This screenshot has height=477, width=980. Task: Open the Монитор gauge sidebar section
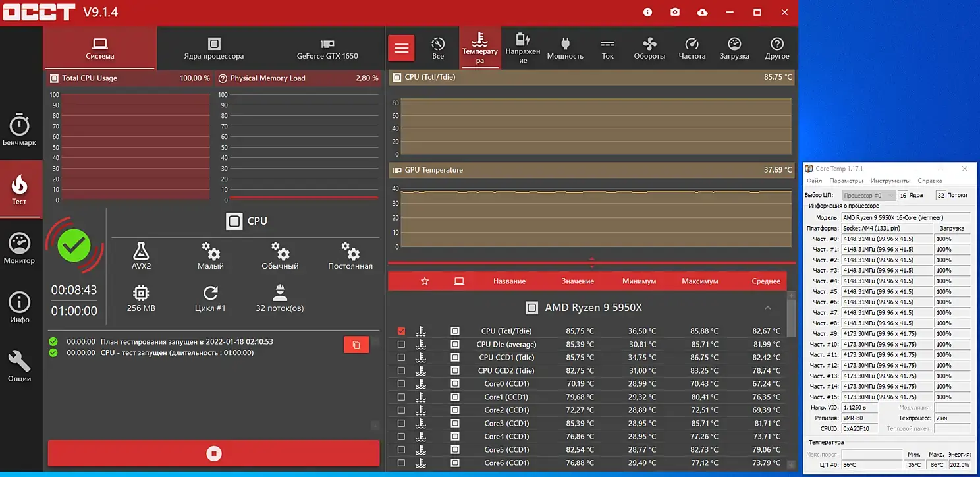(20, 248)
